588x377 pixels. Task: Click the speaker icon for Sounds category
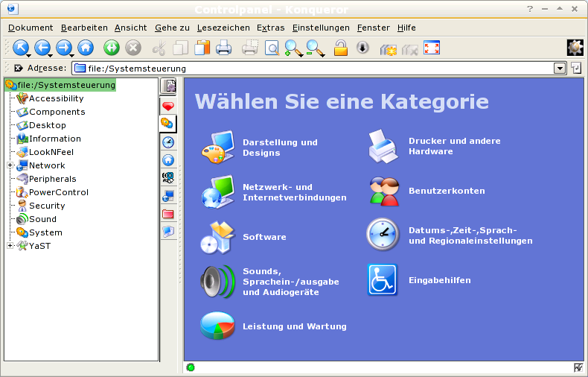point(217,282)
